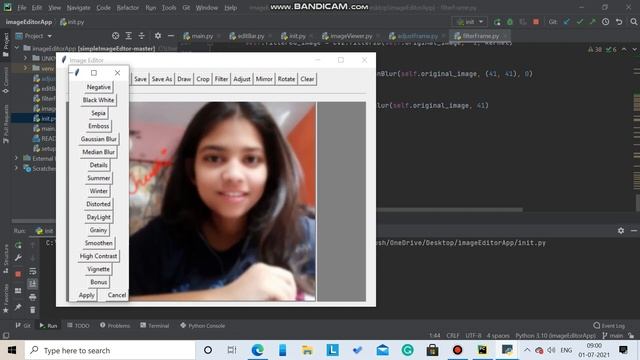Viewport: 640px width, 360px height.
Task: Open the Window menu
Action: [207, 8]
